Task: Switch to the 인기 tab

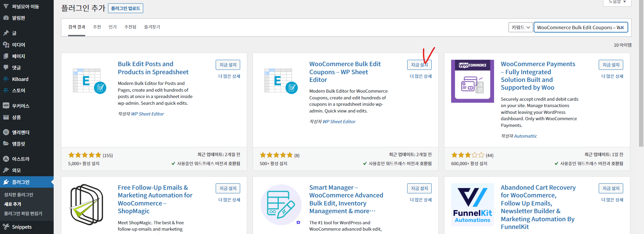Action: pos(112,27)
